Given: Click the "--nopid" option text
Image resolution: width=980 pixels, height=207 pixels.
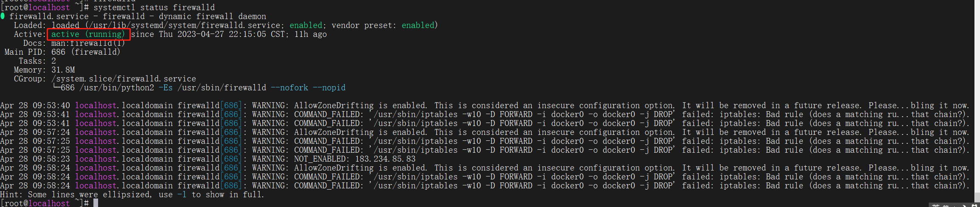Looking at the screenshot, I should (x=329, y=88).
